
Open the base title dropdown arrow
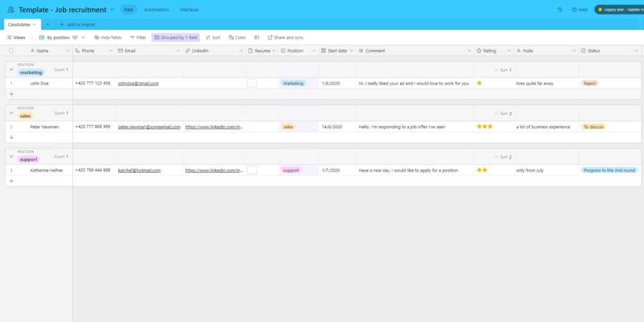(112, 10)
